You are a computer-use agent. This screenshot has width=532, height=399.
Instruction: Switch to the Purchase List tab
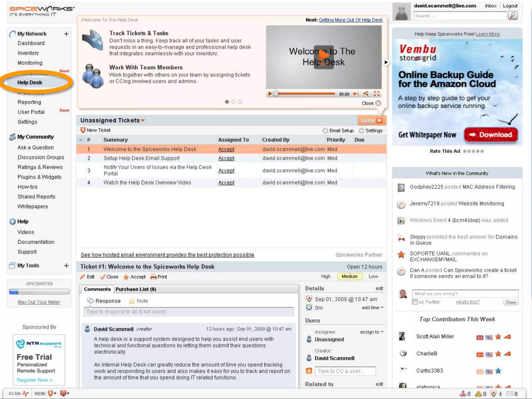pos(136,289)
